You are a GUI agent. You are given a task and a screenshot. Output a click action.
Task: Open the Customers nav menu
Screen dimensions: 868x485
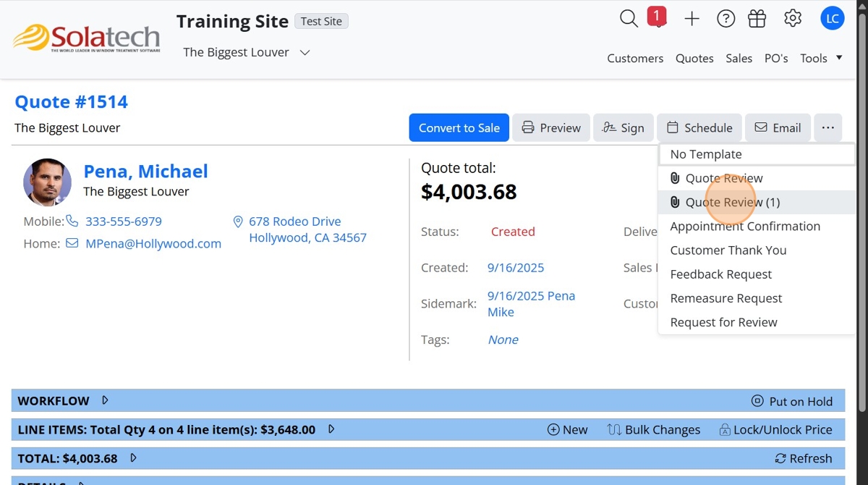635,58
